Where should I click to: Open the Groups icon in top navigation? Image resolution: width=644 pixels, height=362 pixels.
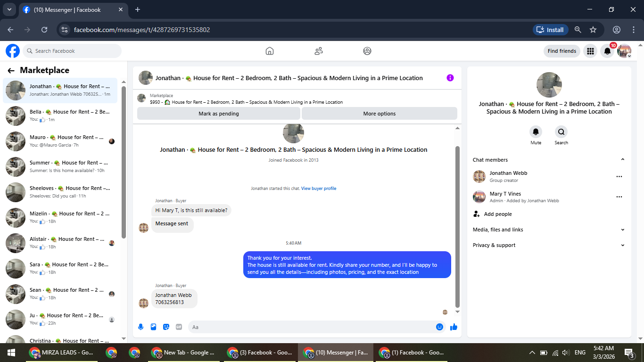(367, 51)
